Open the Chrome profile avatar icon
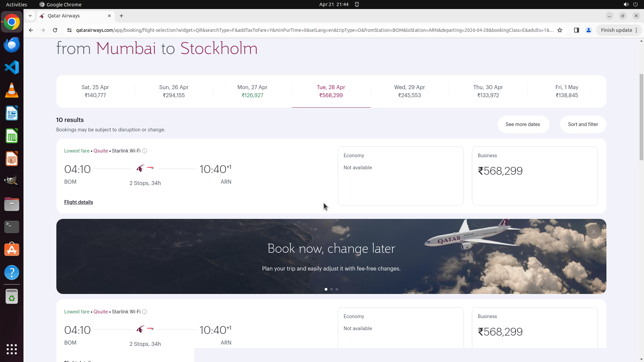644x362 pixels. click(x=588, y=30)
